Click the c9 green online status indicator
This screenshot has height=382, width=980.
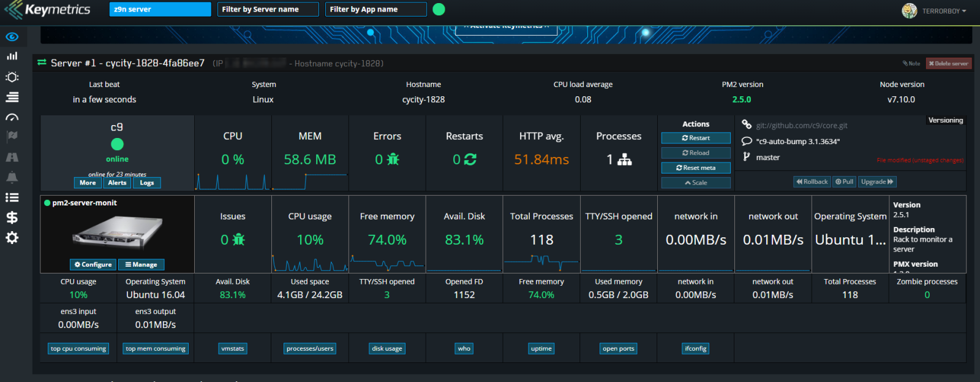pos(117,144)
